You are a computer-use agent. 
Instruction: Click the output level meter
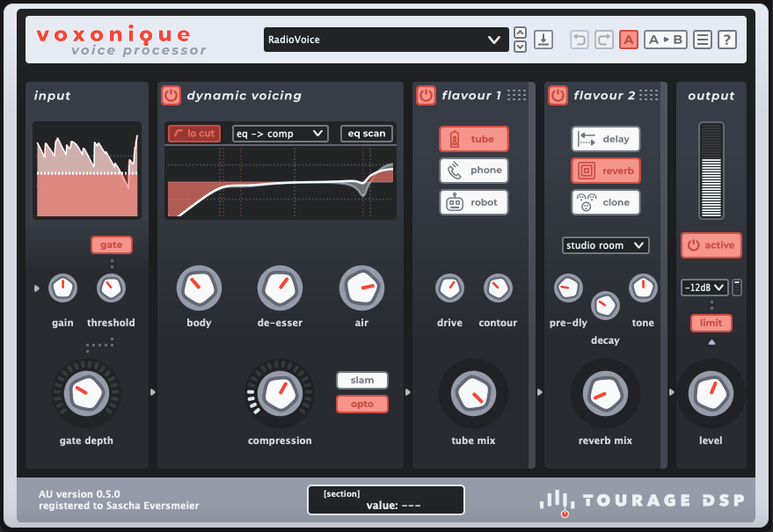point(711,171)
